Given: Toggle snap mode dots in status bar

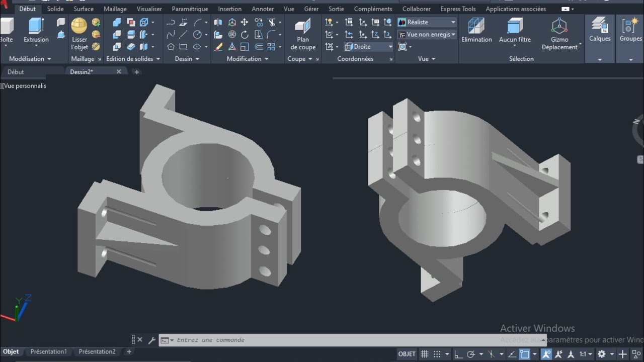Looking at the screenshot, I should [437, 354].
